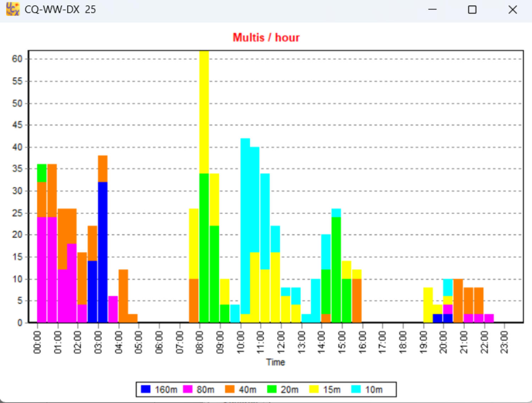Select the magenta 80m legend swatch
The height and width of the screenshot is (403, 532).
[x=188, y=389]
